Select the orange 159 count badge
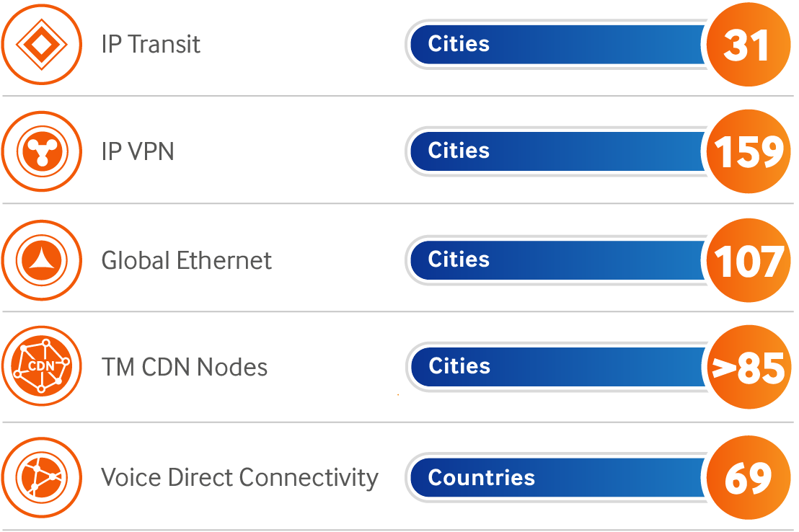799x532 pixels. pyautogui.click(x=747, y=152)
